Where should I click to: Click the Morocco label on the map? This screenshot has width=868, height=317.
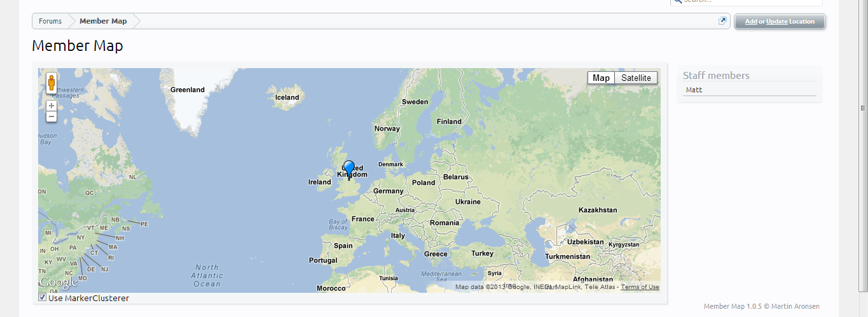tap(331, 288)
